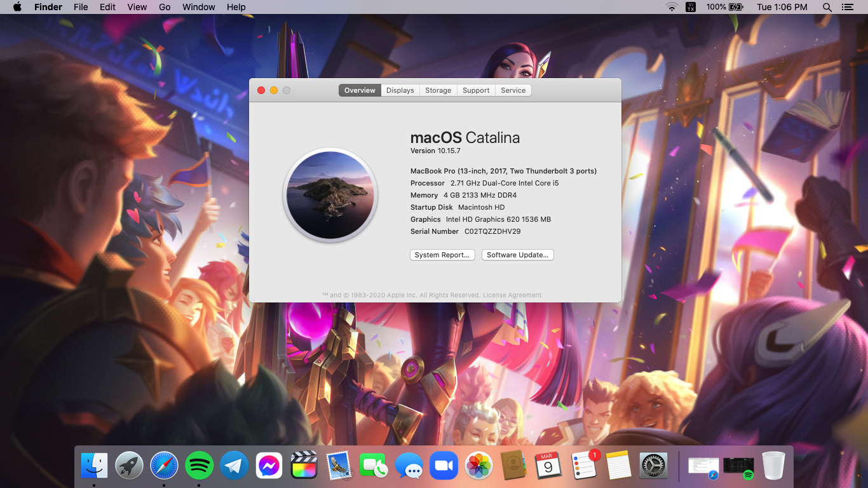The width and height of the screenshot is (868, 488).
Task: Click Software Update... button
Action: [518, 255]
